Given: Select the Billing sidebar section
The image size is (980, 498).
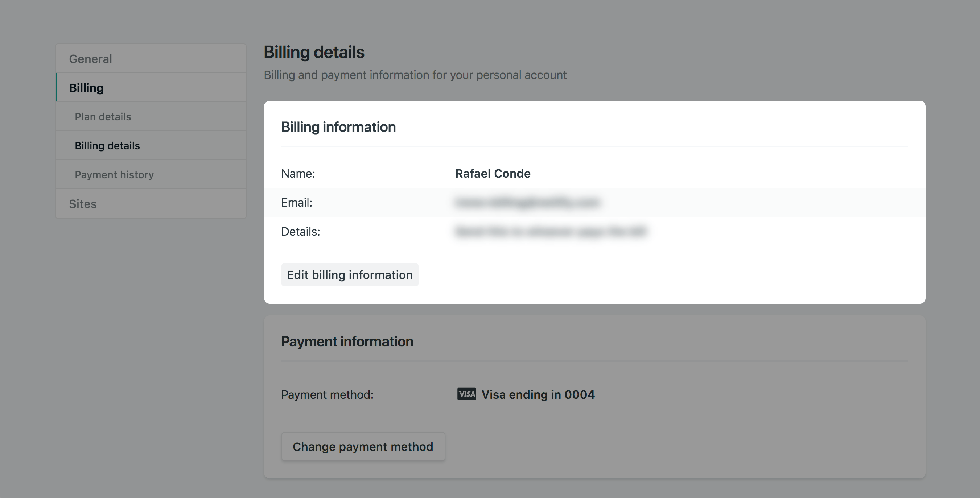Looking at the screenshot, I should [x=86, y=88].
